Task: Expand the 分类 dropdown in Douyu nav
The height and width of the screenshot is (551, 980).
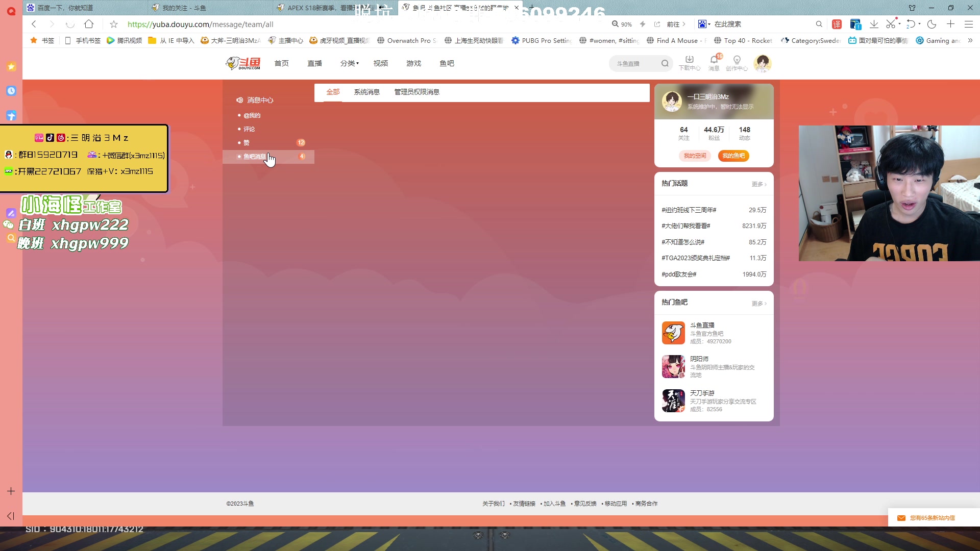Action: [350, 63]
